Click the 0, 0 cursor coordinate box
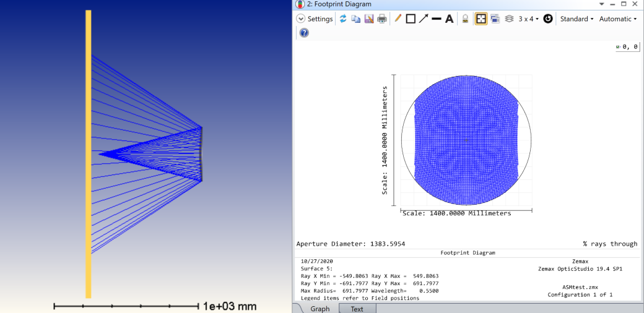Viewport: 644px width, 313px height. point(627,47)
